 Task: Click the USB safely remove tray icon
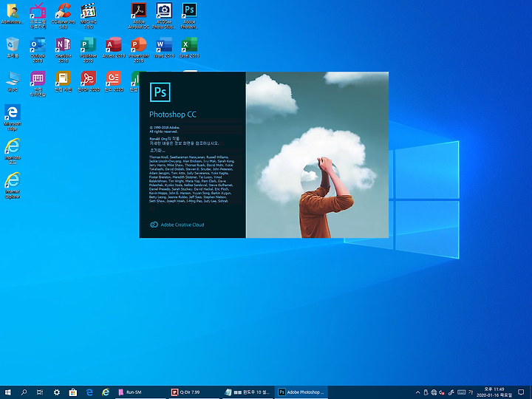(x=426, y=392)
